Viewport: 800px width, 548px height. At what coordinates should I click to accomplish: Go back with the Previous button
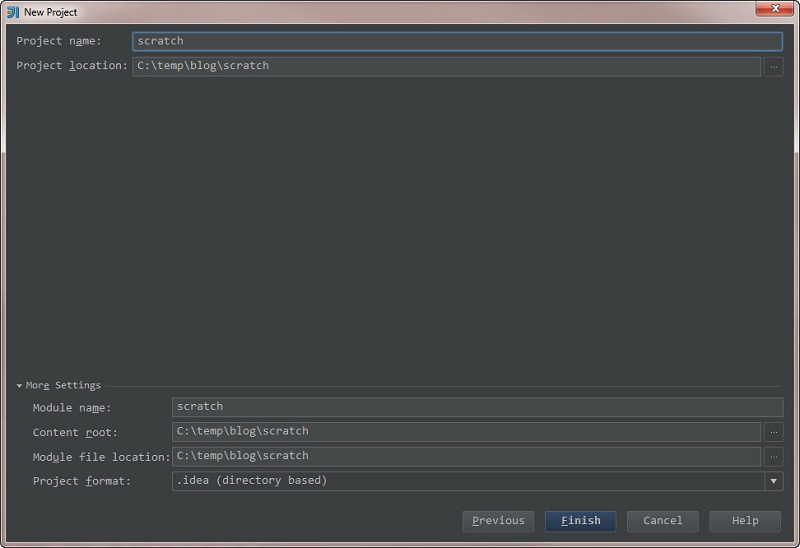point(498,521)
